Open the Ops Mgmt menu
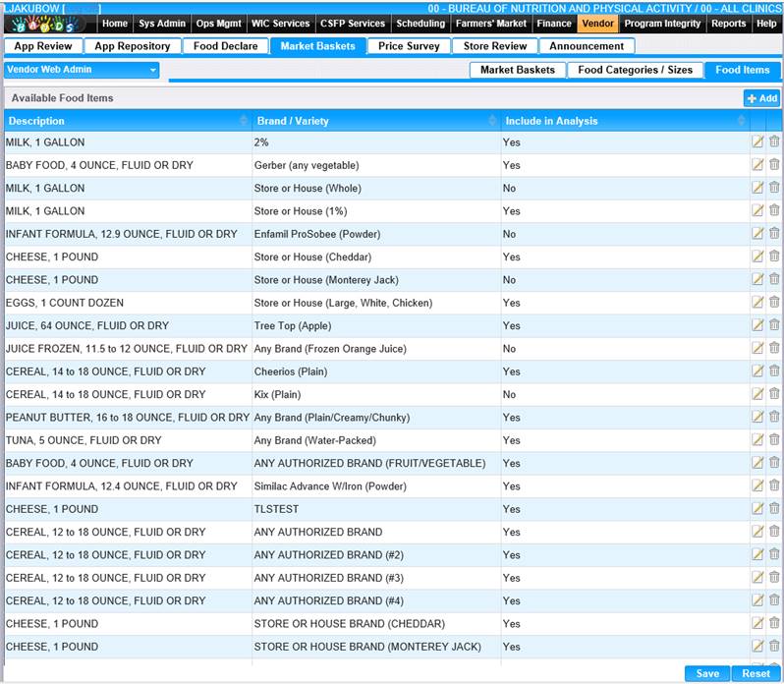The image size is (784, 684). tap(218, 24)
